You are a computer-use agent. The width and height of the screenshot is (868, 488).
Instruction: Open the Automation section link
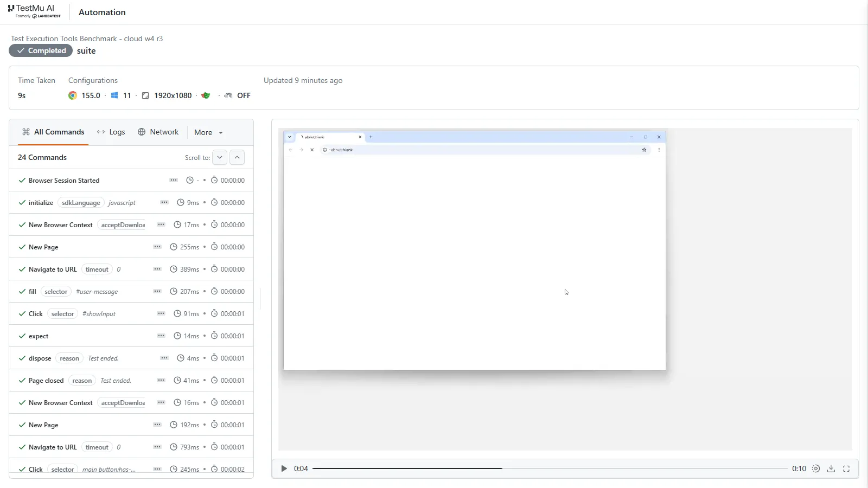(x=102, y=12)
